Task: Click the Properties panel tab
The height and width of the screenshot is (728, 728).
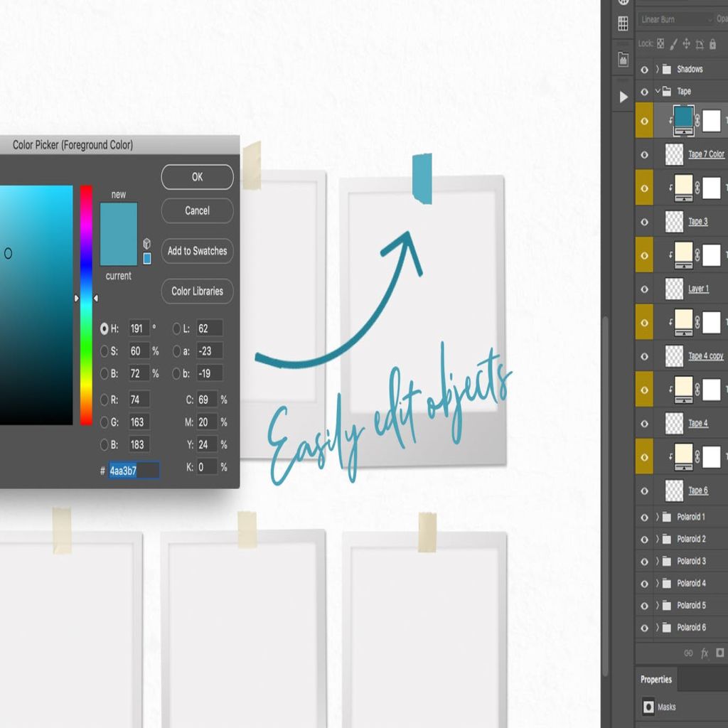Action: coord(655,680)
